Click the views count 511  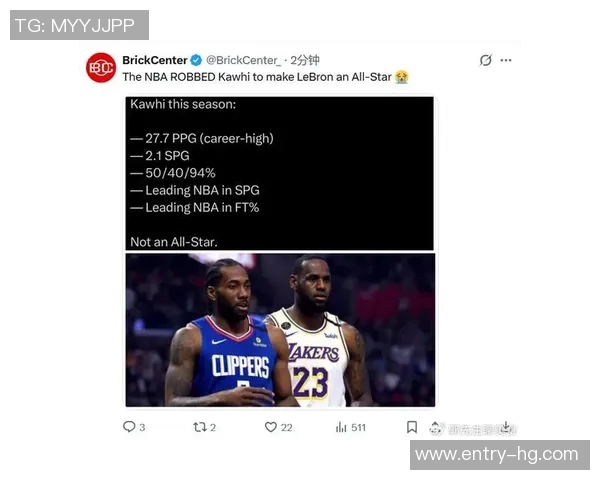point(359,427)
